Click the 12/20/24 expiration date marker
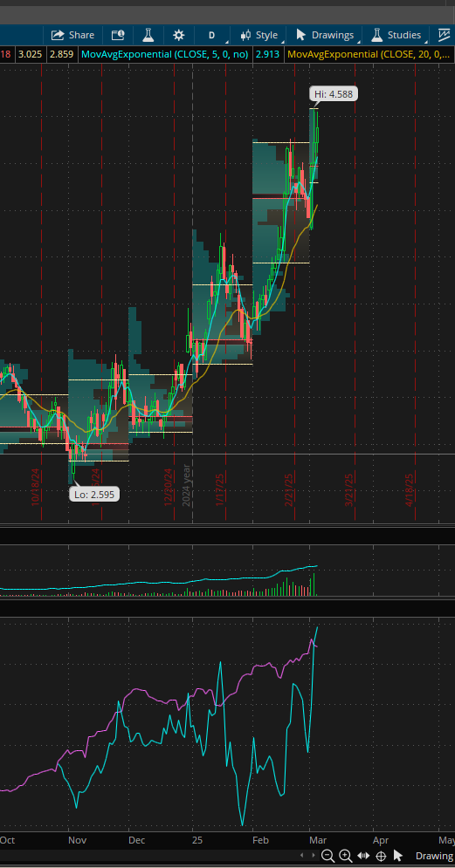The image size is (455, 868). [169, 487]
